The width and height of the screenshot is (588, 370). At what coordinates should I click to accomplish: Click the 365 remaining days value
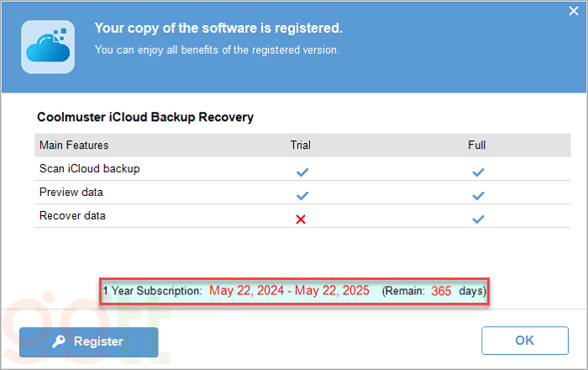(x=441, y=292)
